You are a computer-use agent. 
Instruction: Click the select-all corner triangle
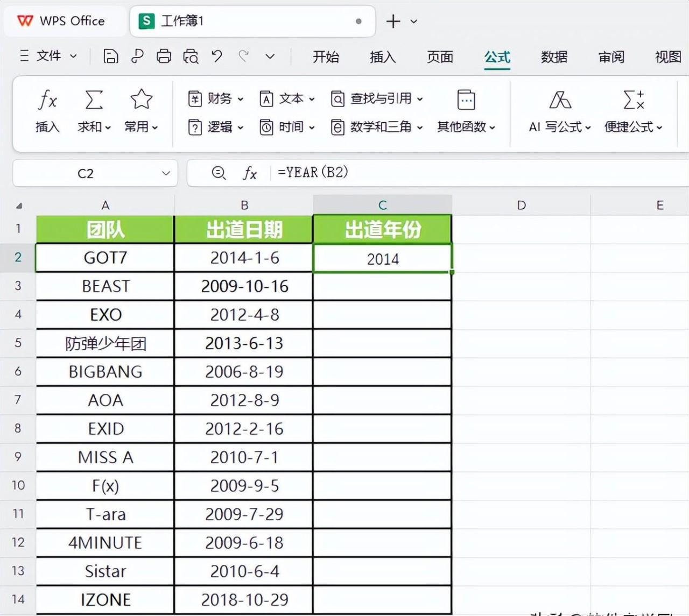(x=19, y=206)
